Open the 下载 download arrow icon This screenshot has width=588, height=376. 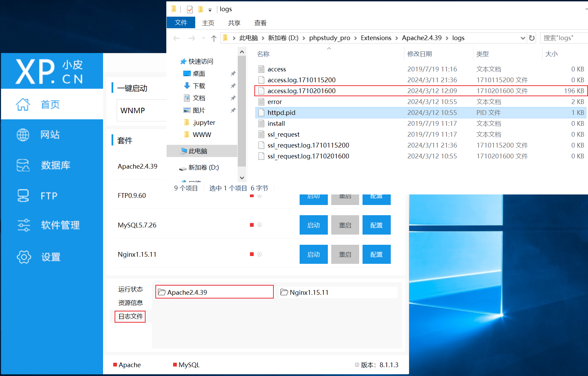click(187, 86)
